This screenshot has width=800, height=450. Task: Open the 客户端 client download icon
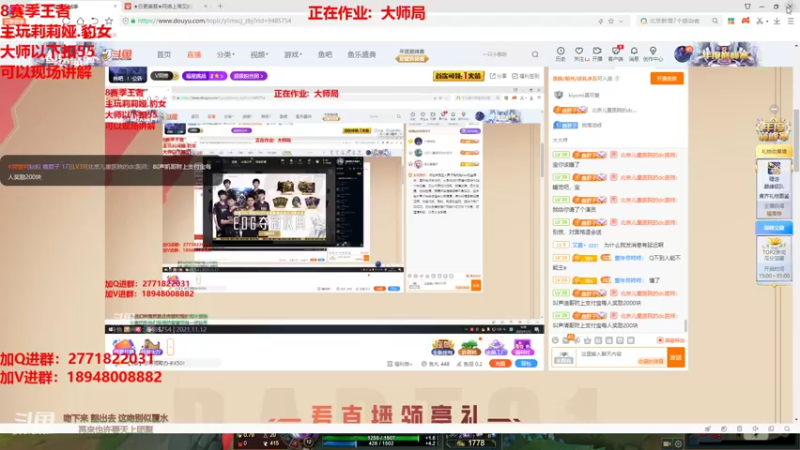coord(615,54)
